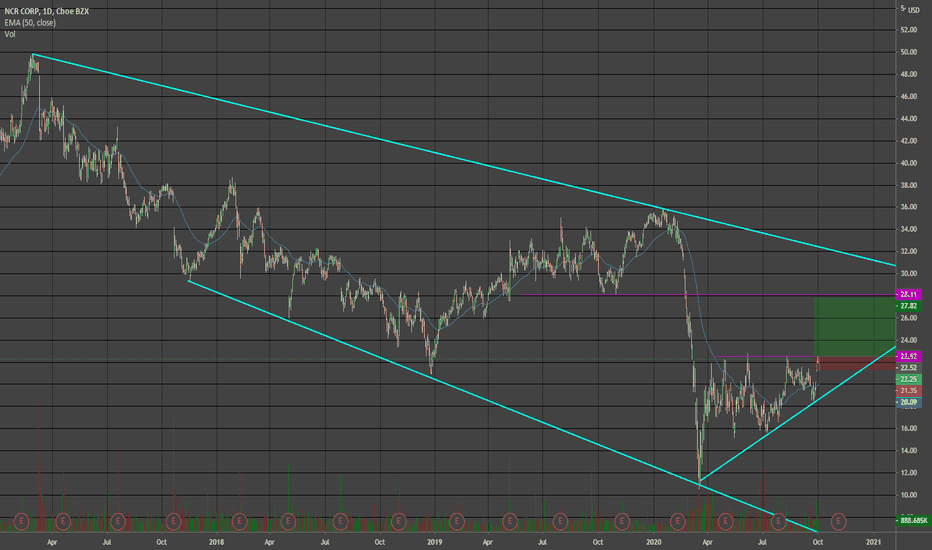
Task: Click the 40.00 price axis label
Action: [x=908, y=163]
